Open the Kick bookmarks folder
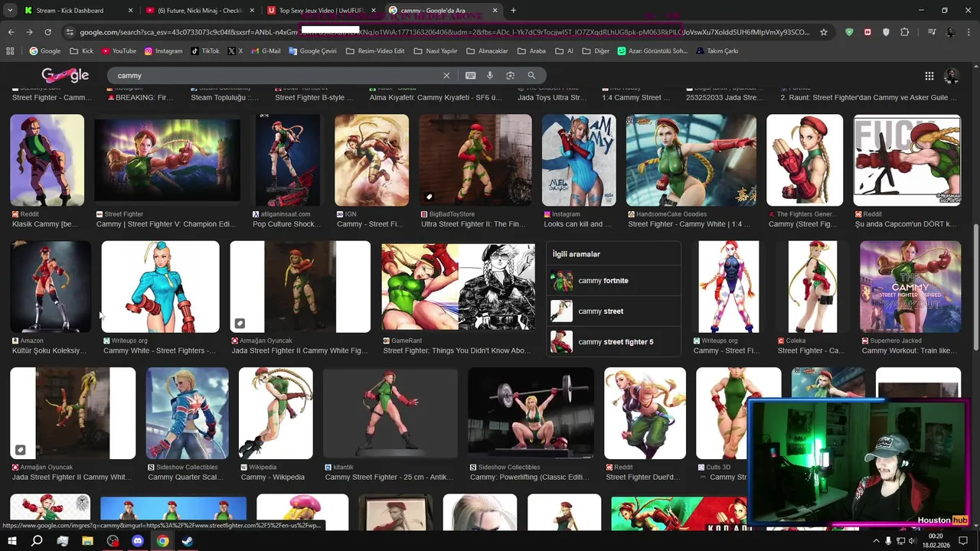 click(x=81, y=51)
